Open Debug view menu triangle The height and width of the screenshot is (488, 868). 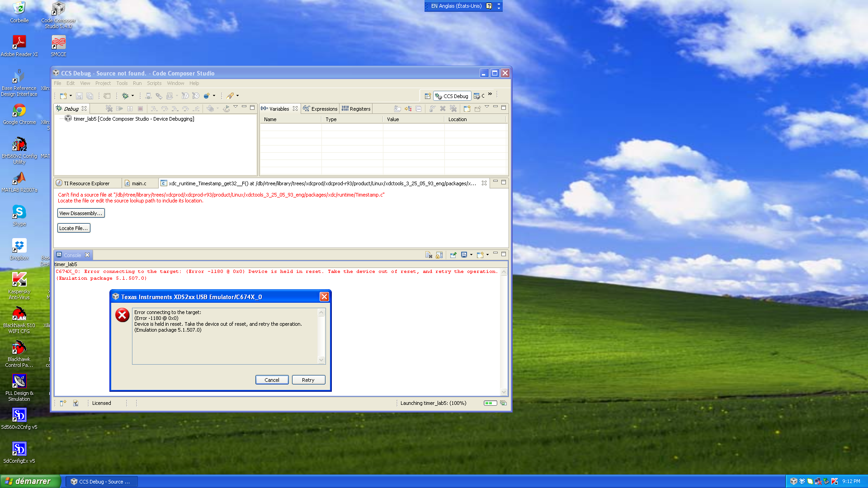(236, 107)
